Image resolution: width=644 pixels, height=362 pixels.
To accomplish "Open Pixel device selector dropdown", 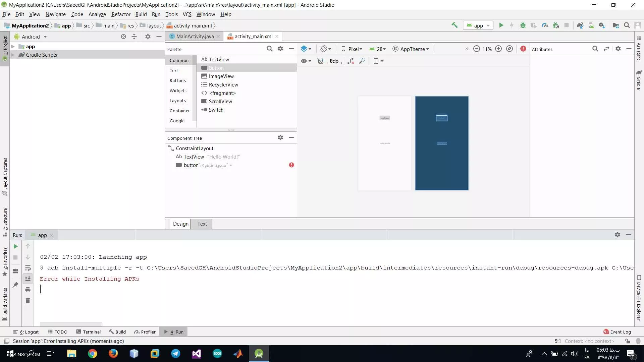I will click(x=352, y=49).
